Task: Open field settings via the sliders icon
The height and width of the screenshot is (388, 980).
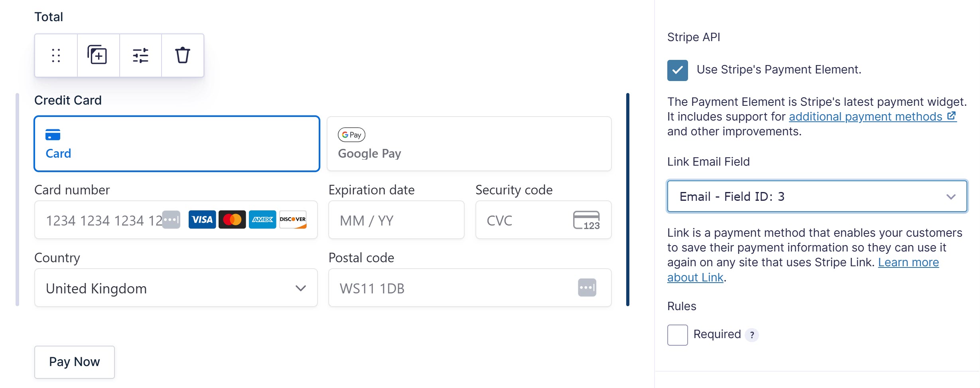Action: 140,55
